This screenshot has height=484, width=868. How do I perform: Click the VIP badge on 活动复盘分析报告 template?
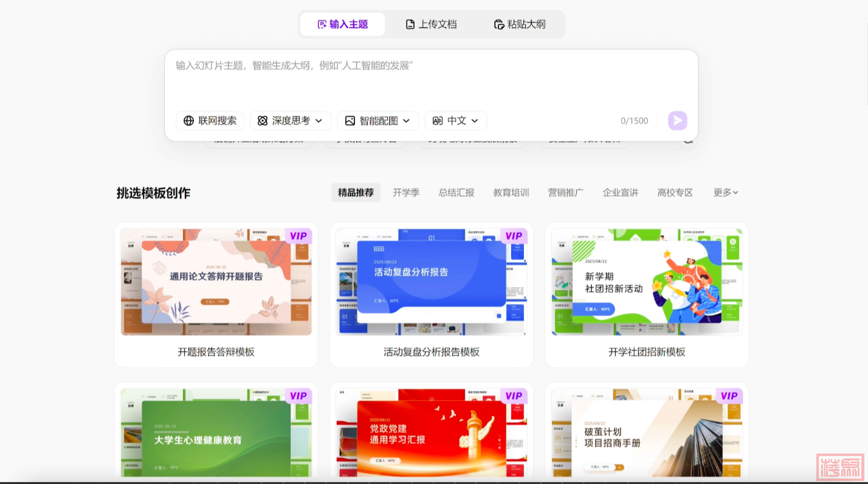(513, 236)
